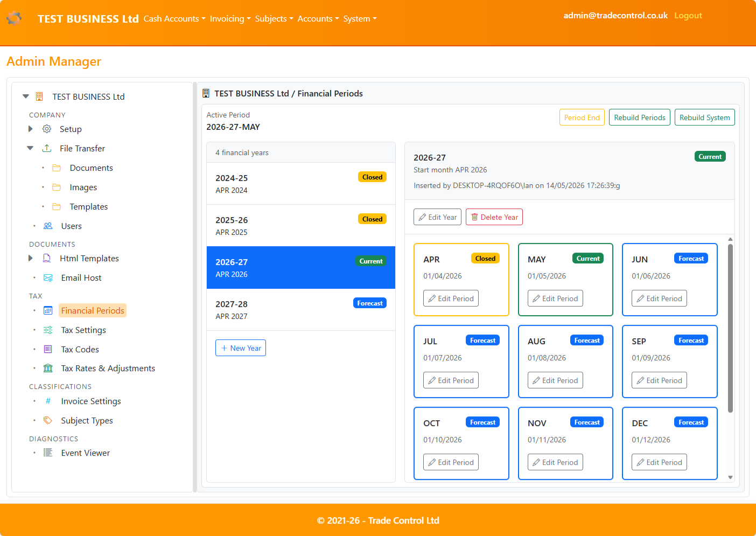Screen dimensions: 756x536
Task: Select the 2025-26 financial year
Action: coord(301,226)
